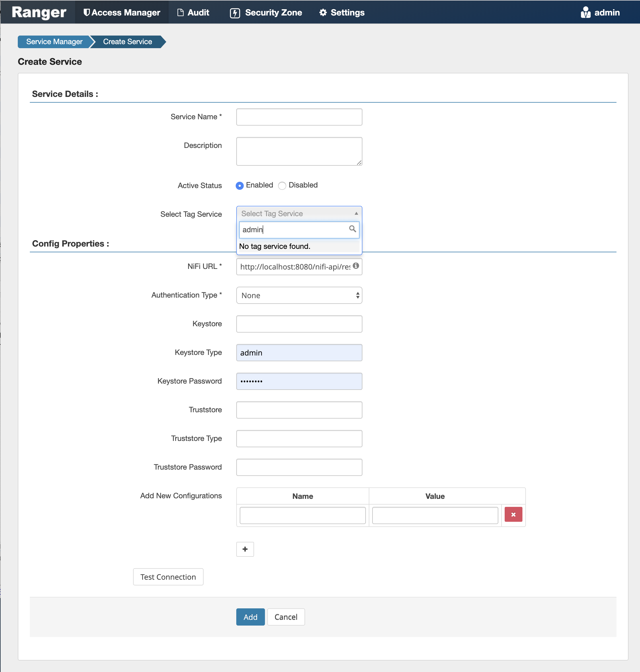Add a configuration row with the plus icon
The image size is (640, 672).
245,549
